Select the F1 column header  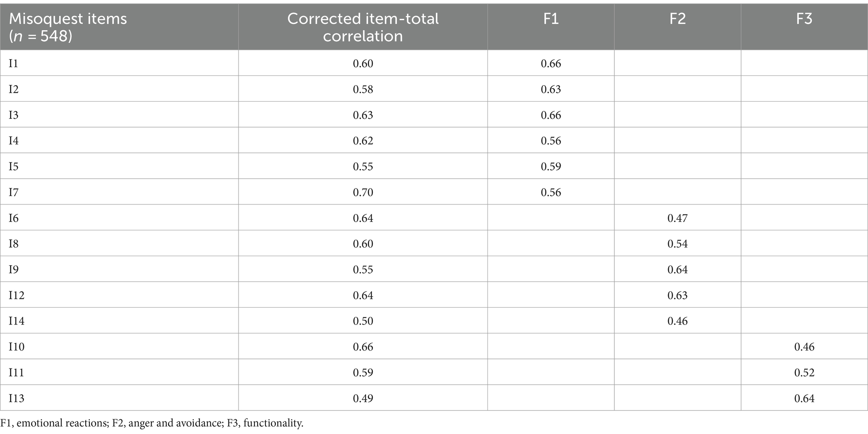pos(551,19)
